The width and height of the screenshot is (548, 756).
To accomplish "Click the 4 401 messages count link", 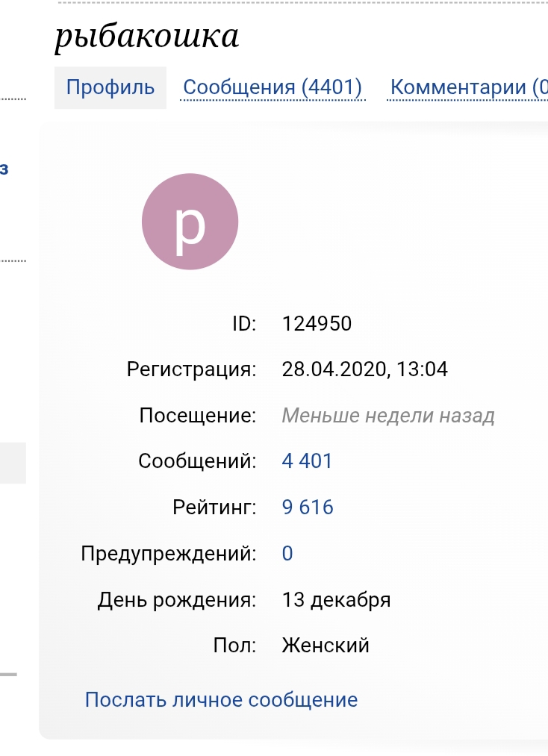I will [x=307, y=461].
